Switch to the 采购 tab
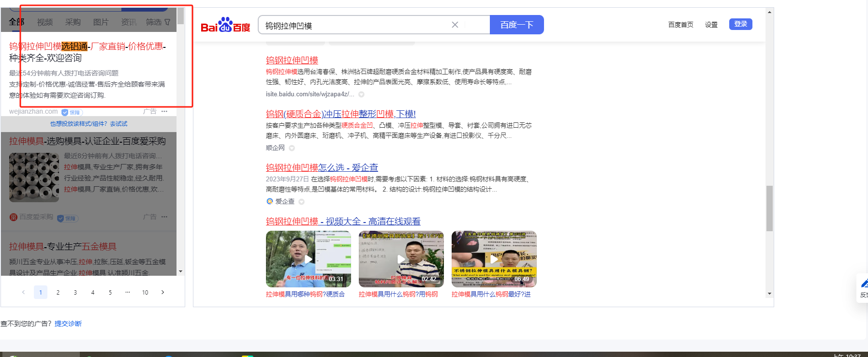This screenshot has height=357, width=868. click(73, 22)
